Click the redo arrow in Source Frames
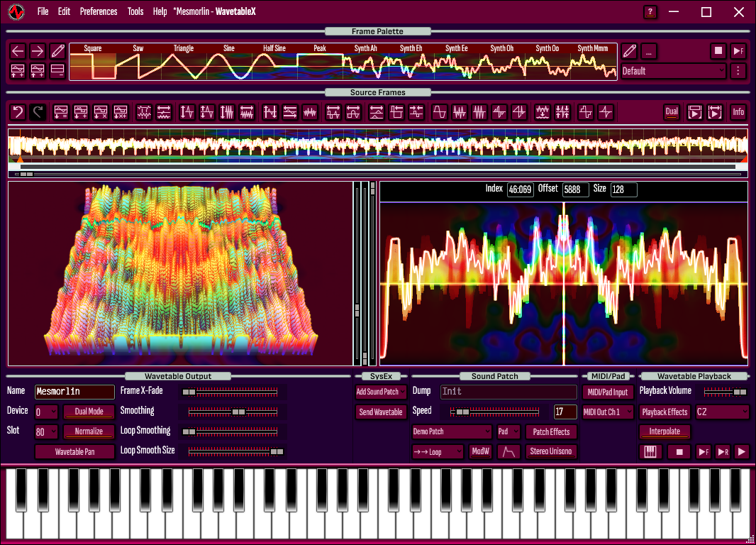Image resolution: width=756 pixels, height=545 pixels. pos(38,112)
